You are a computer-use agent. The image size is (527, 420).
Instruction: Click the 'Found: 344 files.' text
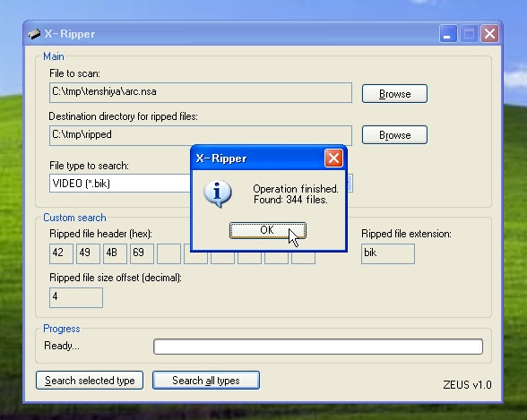(x=290, y=200)
